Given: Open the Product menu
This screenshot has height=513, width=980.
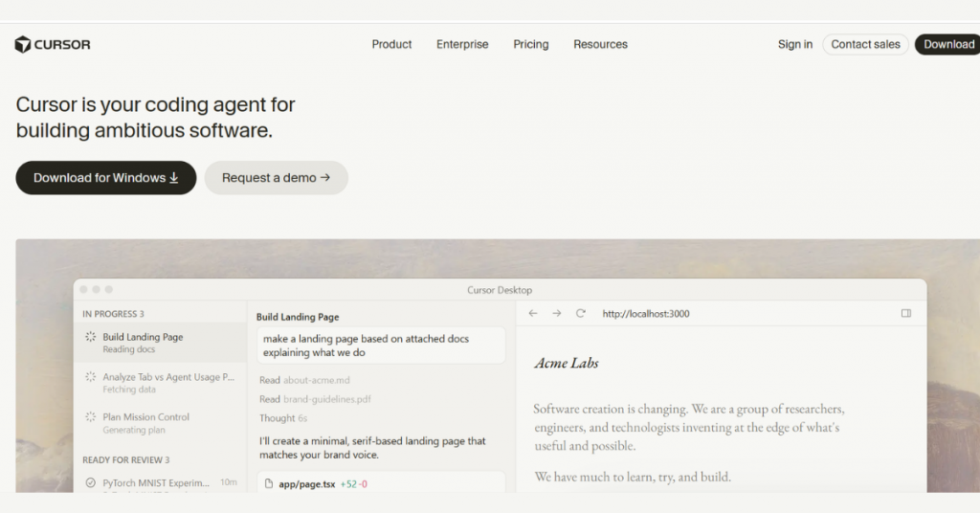Looking at the screenshot, I should [391, 44].
